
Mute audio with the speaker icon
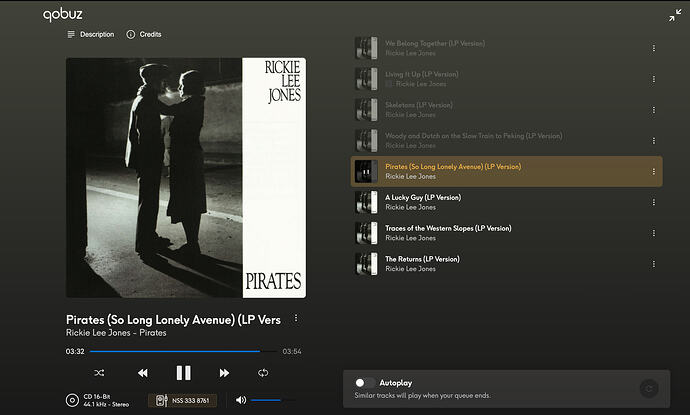tap(241, 400)
